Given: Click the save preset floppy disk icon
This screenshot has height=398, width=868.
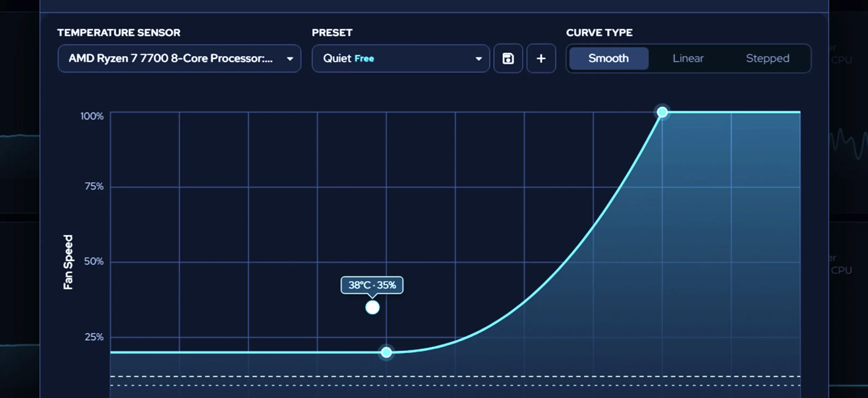Looking at the screenshot, I should pyautogui.click(x=508, y=58).
